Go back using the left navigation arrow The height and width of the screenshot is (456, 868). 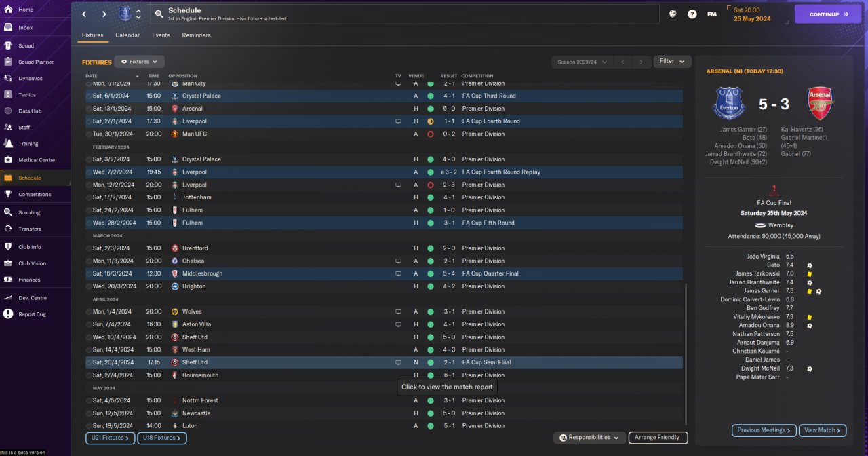coord(84,14)
